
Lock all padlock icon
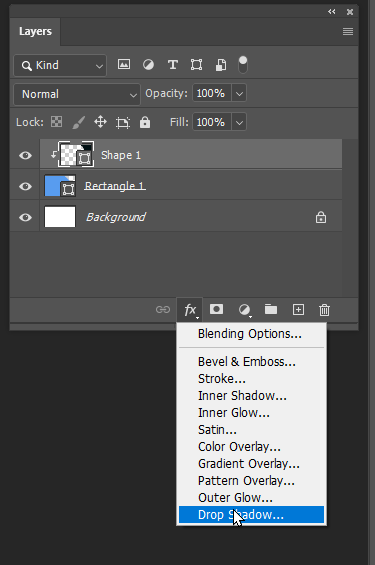pos(145,122)
